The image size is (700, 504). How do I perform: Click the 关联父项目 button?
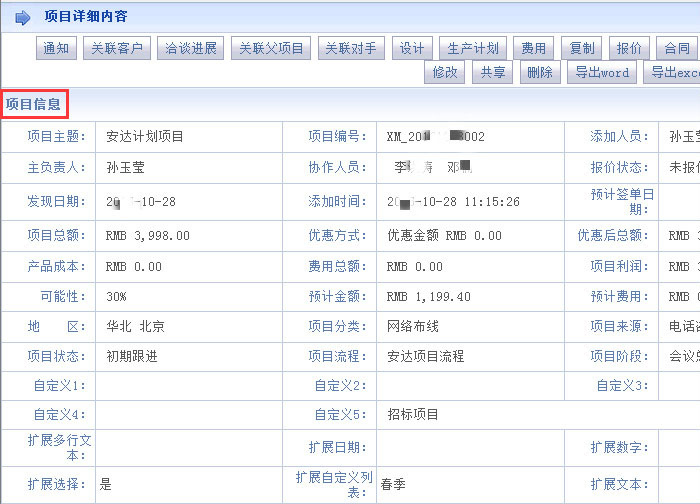pos(271,48)
